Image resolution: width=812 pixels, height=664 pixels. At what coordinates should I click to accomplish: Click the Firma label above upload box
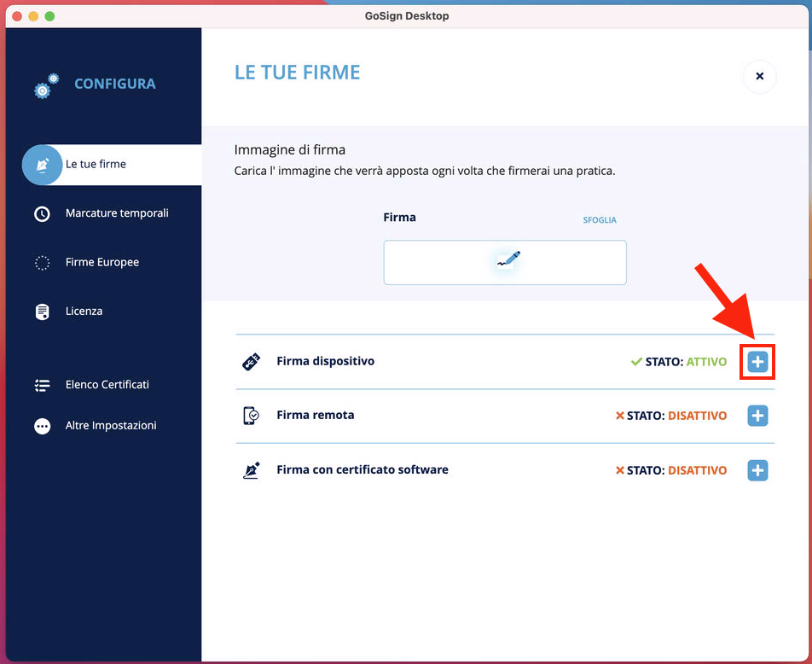399,217
